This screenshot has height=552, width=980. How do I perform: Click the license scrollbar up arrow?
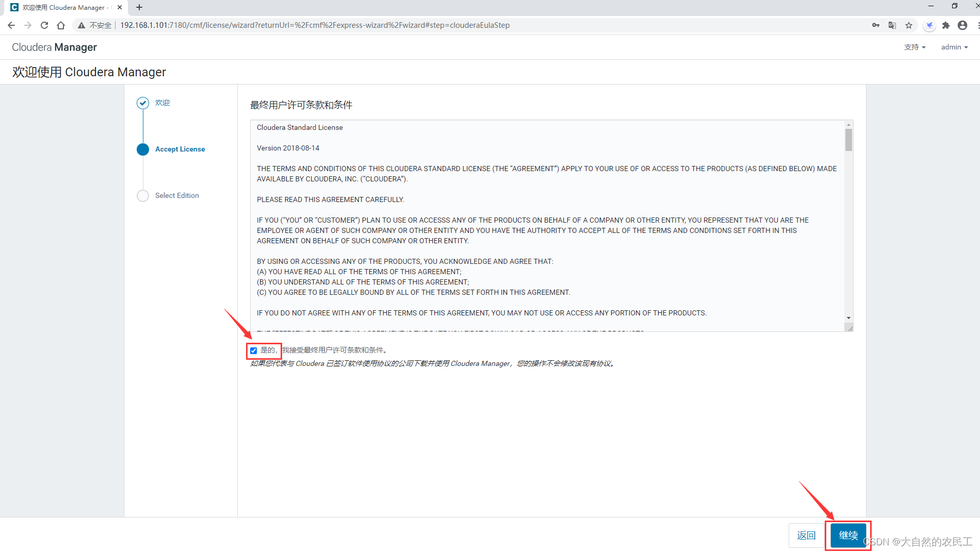(x=848, y=125)
